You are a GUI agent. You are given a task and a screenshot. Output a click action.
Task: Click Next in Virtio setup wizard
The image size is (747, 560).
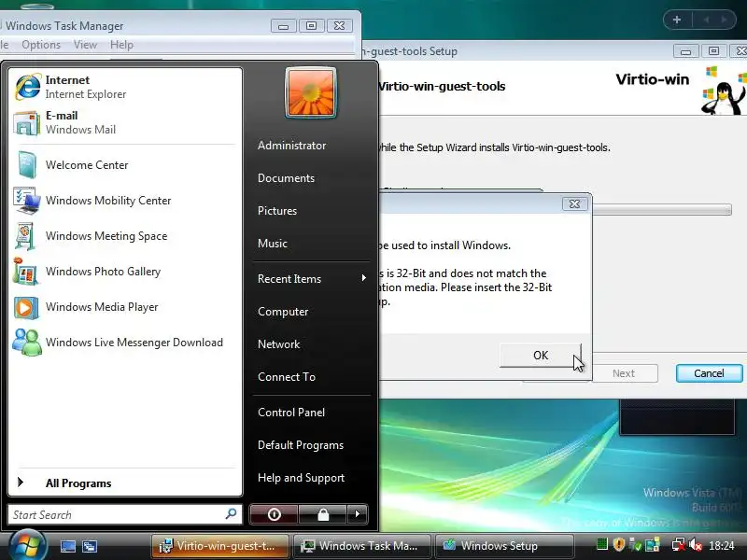(x=624, y=373)
